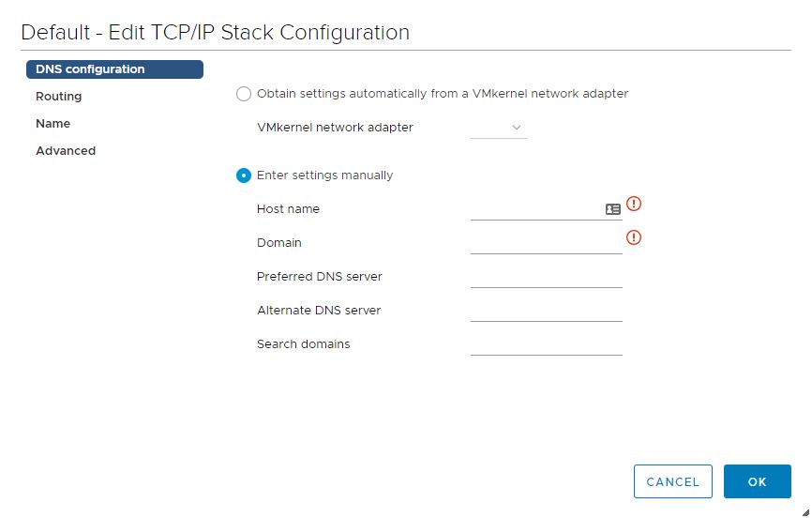Click the red error icon beside Domain
Image resolution: width=812 pixels, height=518 pixels.
633,237
